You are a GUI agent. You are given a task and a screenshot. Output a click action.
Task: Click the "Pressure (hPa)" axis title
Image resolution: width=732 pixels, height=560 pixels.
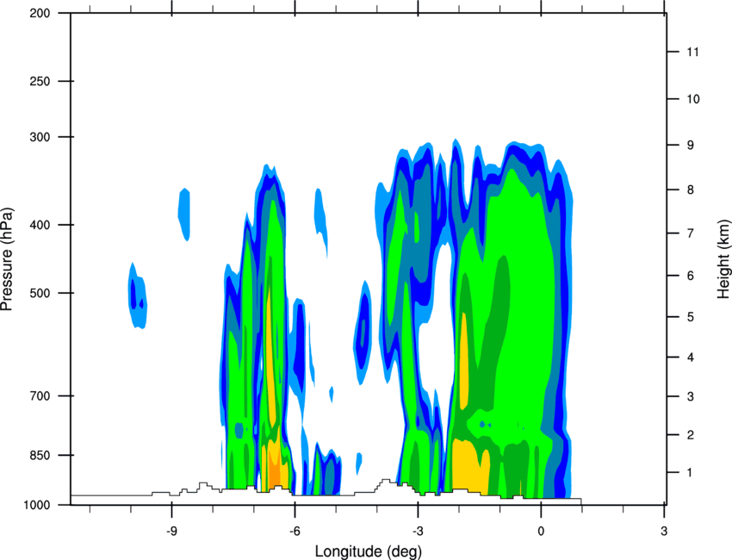click(7, 259)
